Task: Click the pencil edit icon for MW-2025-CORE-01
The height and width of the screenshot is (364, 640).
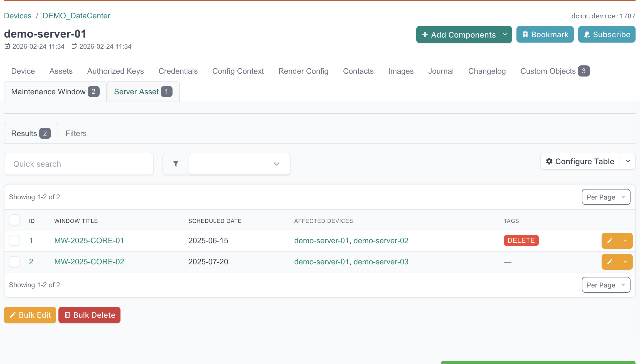Action: point(610,241)
